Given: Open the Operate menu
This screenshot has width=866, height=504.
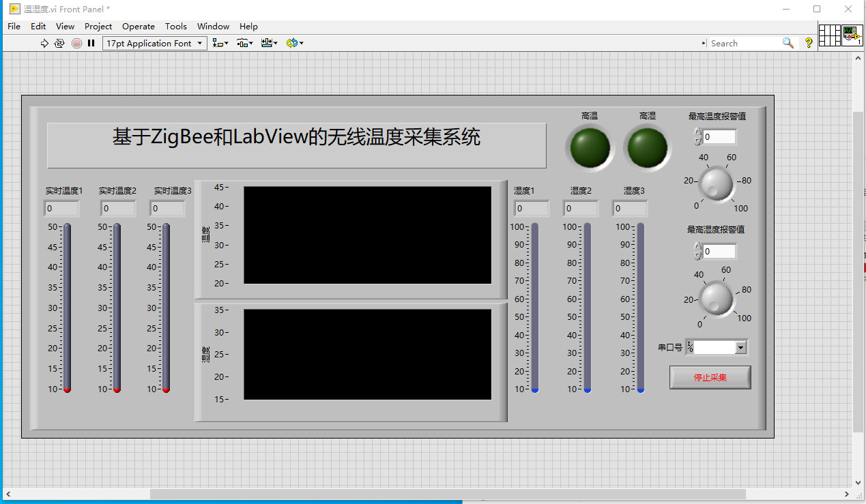Looking at the screenshot, I should point(139,26).
